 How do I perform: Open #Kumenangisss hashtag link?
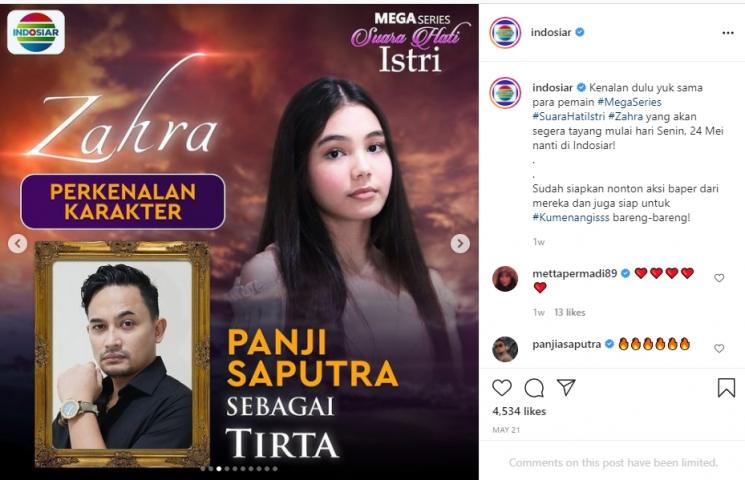pyautogui.click(x=571, y=218)
